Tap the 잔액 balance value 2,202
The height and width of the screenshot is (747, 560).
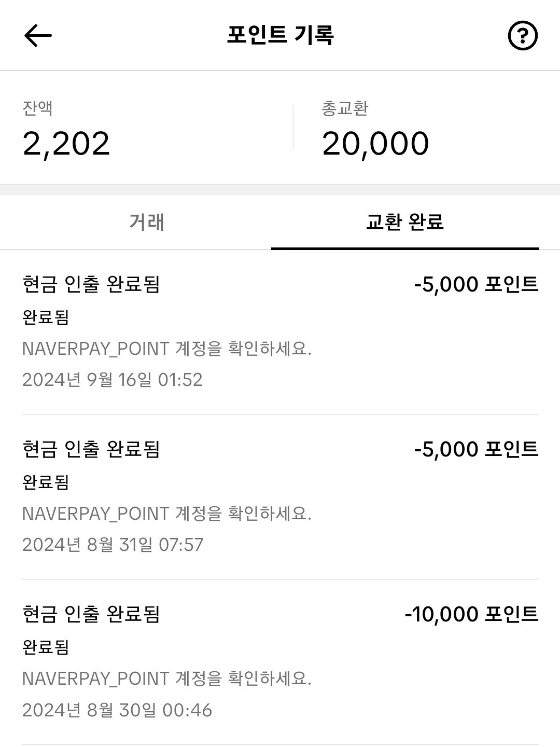66,144
